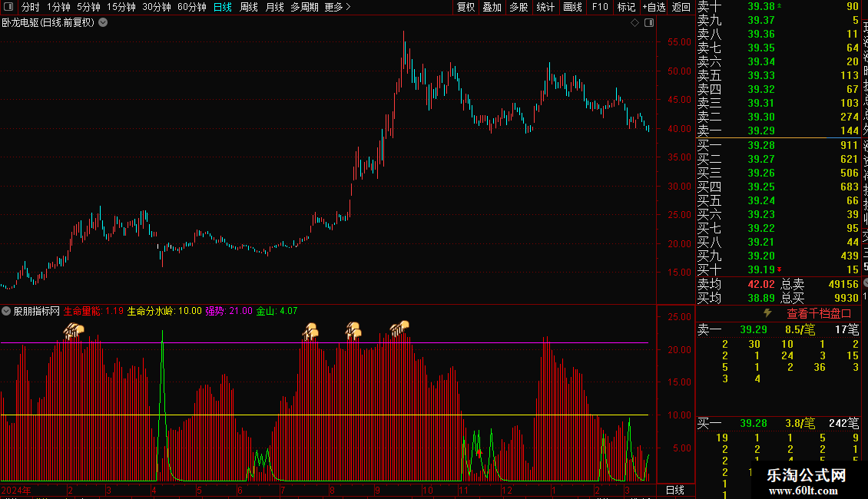Open the 复权 adjustment menu
Screen dimensions: 868x499
(x=465, y=7)
